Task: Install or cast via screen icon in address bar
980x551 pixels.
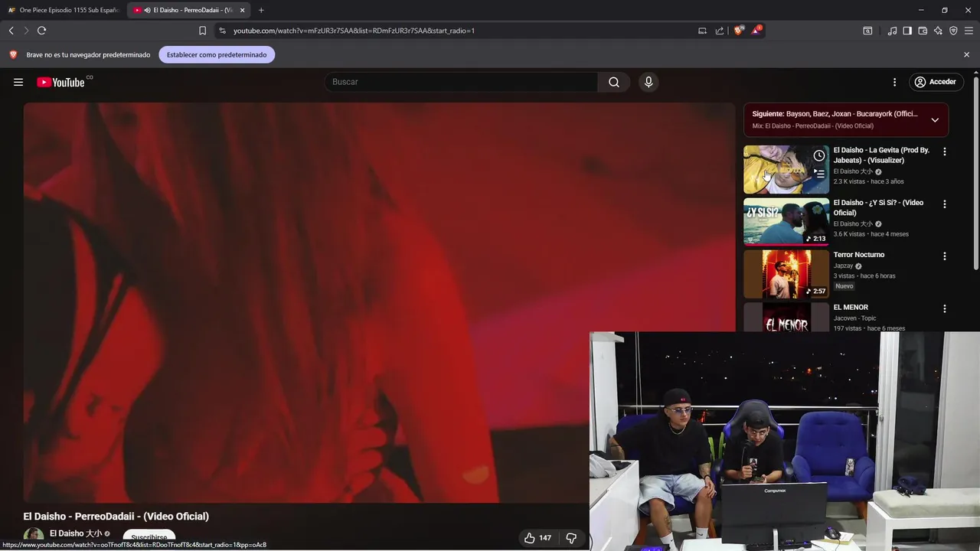Action: tap(702, 31)
